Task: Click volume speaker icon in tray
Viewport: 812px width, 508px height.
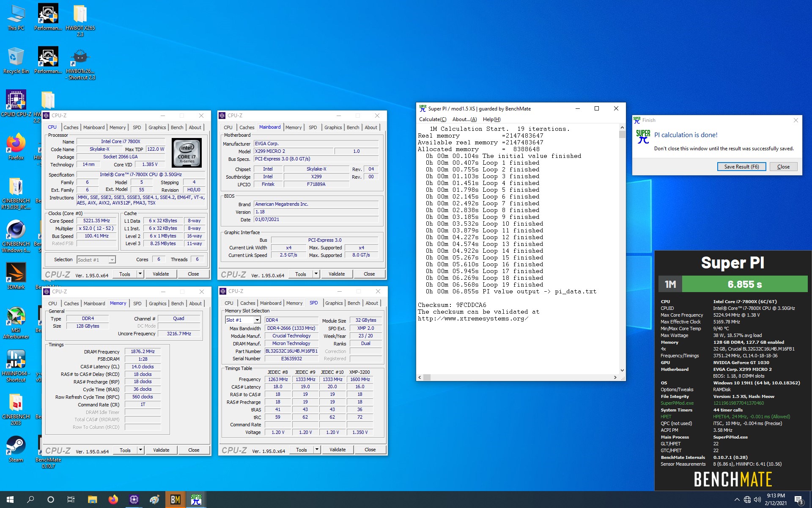Action: point(757,500)
